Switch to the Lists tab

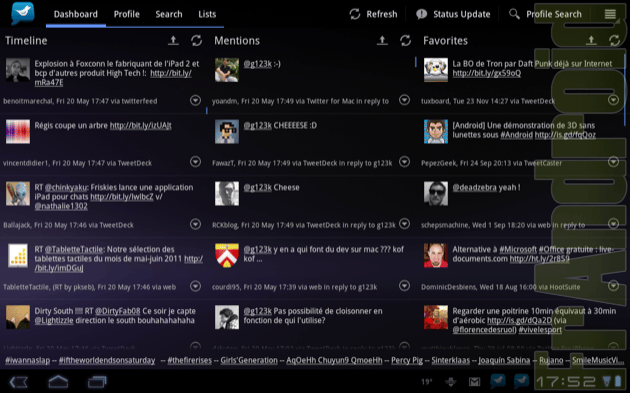point(207,14)
